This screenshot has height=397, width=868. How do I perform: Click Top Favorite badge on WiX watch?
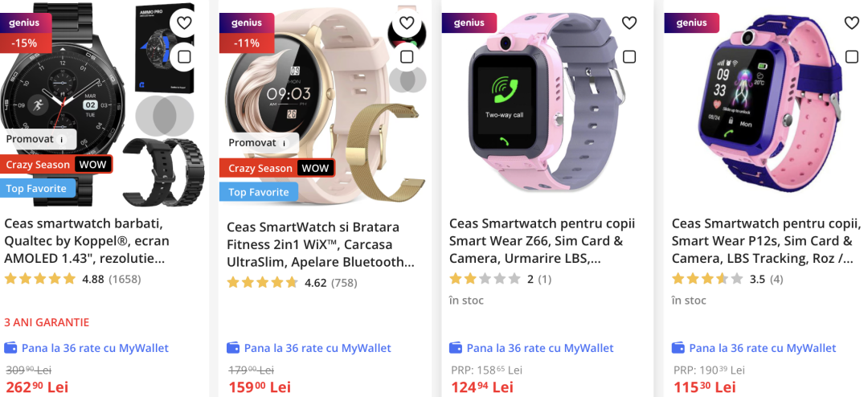259,192
